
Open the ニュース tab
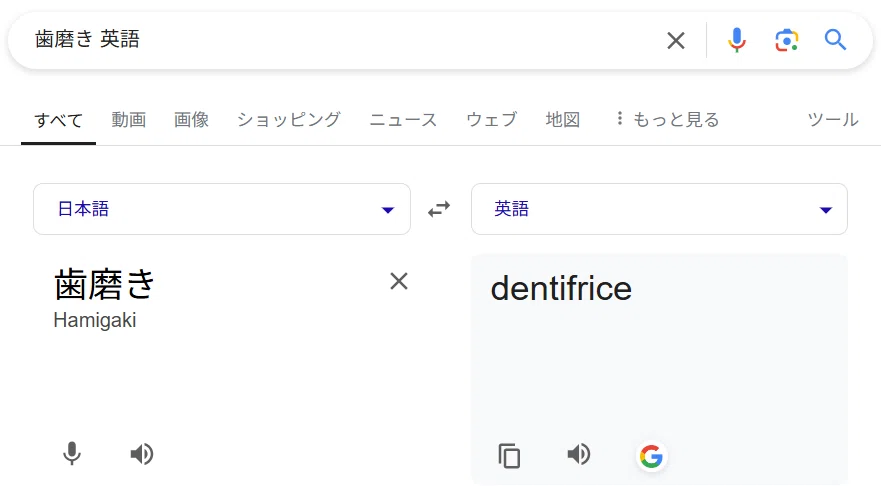click(403, 120)
